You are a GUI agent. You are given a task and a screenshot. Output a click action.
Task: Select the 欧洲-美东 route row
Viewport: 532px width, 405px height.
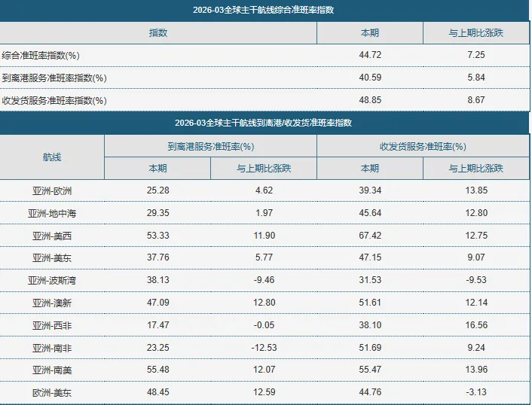(x=264, y=392)
